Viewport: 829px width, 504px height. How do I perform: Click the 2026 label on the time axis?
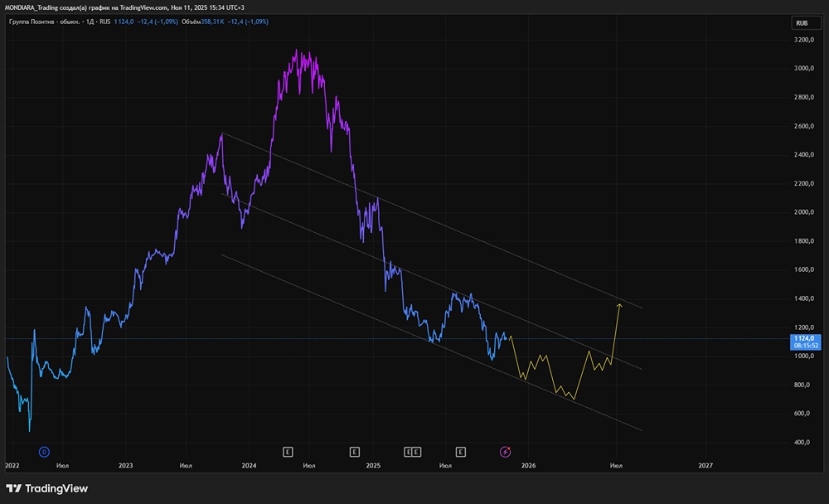pos(528,466)
